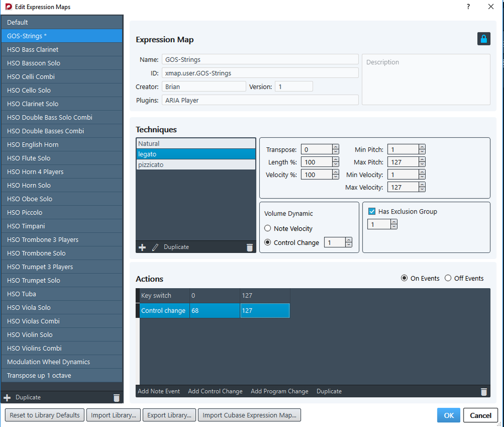
Task: Click Add Note Event
Action: [x=159, y=391]
